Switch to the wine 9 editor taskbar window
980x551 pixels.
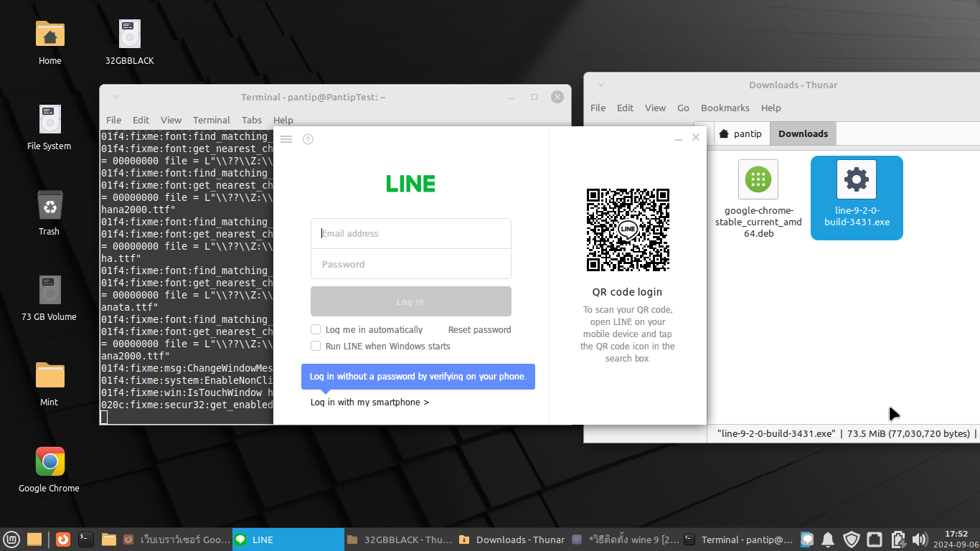click(624, 540)
